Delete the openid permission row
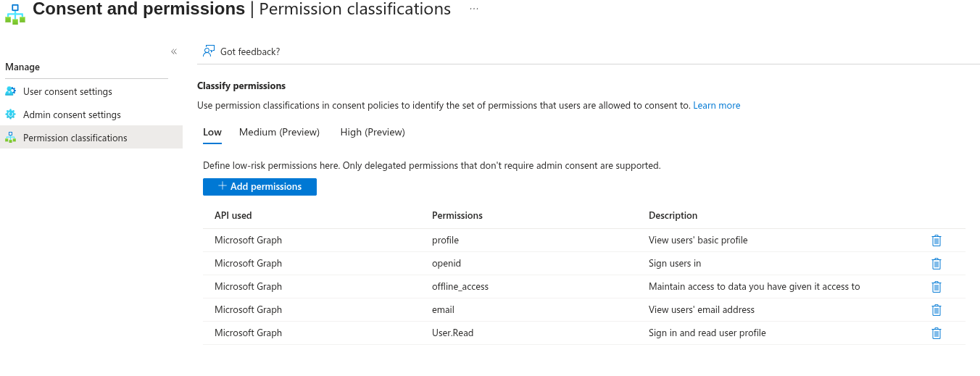 (936, 264)
